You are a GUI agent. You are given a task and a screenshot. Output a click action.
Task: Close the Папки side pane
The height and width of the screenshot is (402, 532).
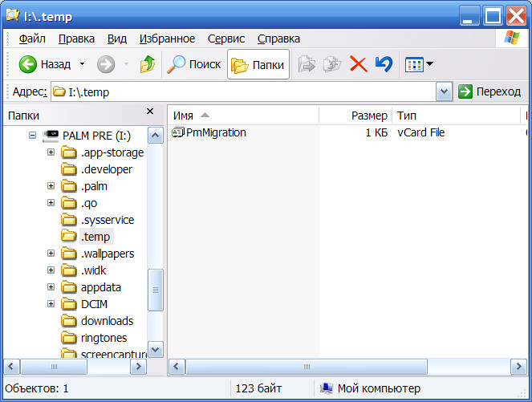[x=150, y=112]
